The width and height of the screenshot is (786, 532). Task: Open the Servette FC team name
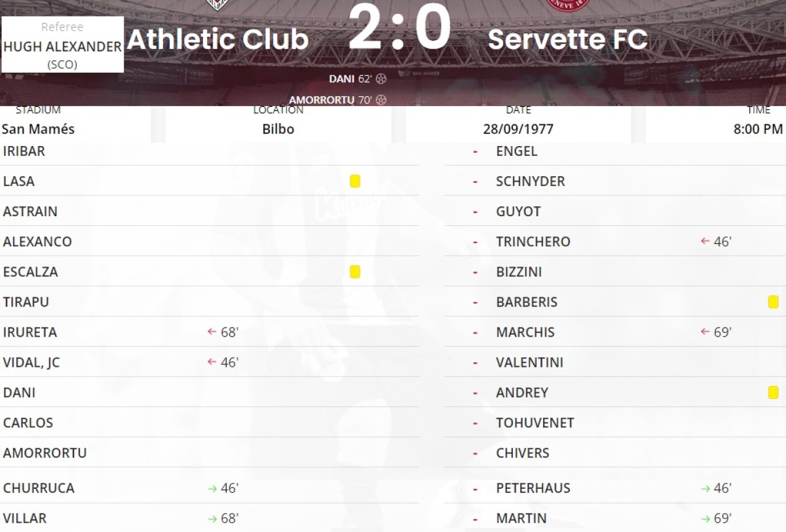click(567, 40)
